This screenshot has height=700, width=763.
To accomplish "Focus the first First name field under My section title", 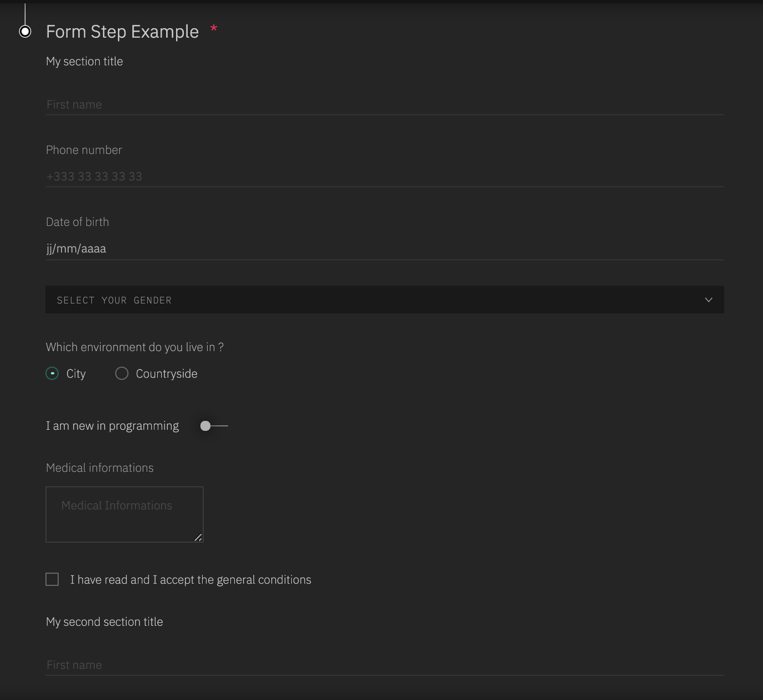I will click(385, 105).
